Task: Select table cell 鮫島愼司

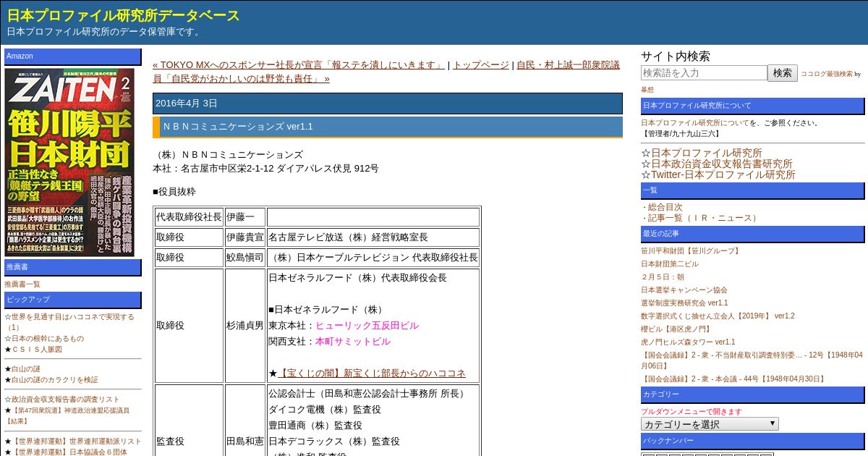Action: pyautogui.click(x=244, y=258)
